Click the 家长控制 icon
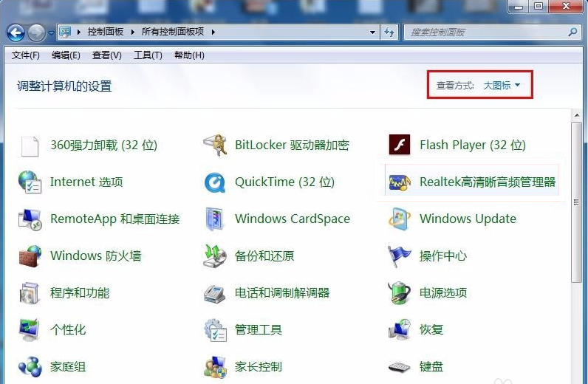This screenshot has height=384, width=588. point(216,367)
